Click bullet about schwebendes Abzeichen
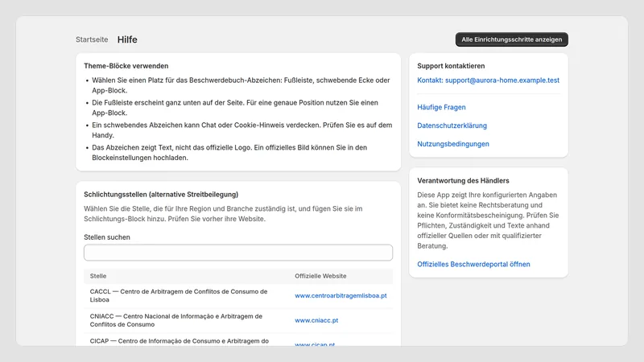Image resolution: width=644 pixels, height=362 pixels. pos(242,130)
